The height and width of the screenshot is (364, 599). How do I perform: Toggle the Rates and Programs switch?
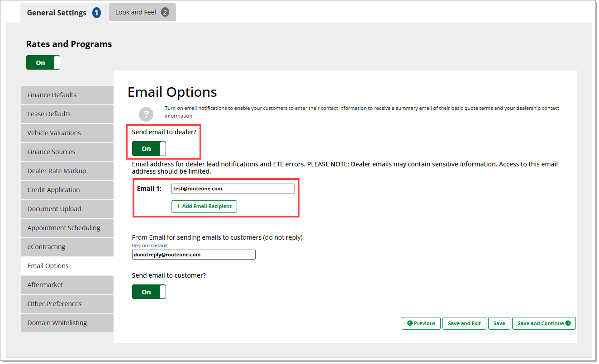(x=43, y=63)
